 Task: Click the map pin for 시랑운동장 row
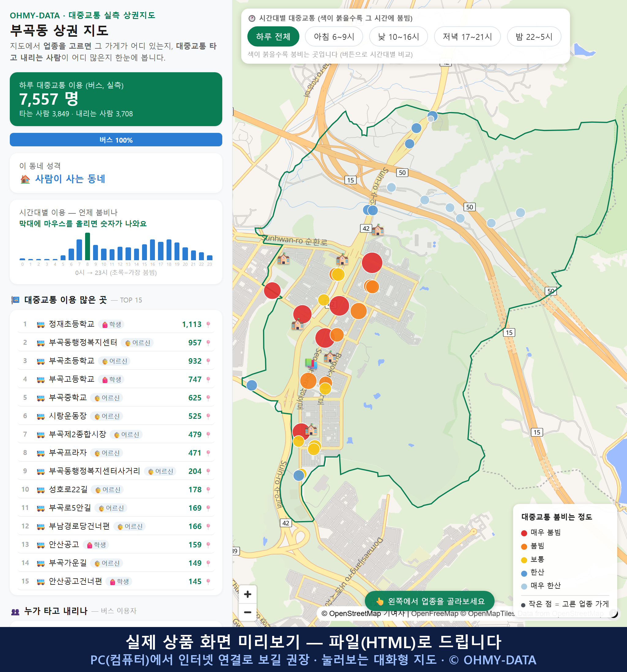pos(208,416)
